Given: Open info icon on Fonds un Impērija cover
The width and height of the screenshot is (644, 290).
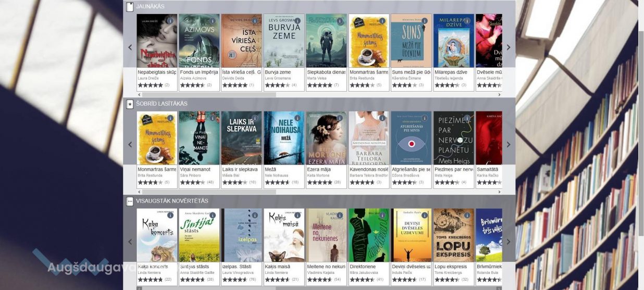Looking at the screenshot, I should point(213,21).
